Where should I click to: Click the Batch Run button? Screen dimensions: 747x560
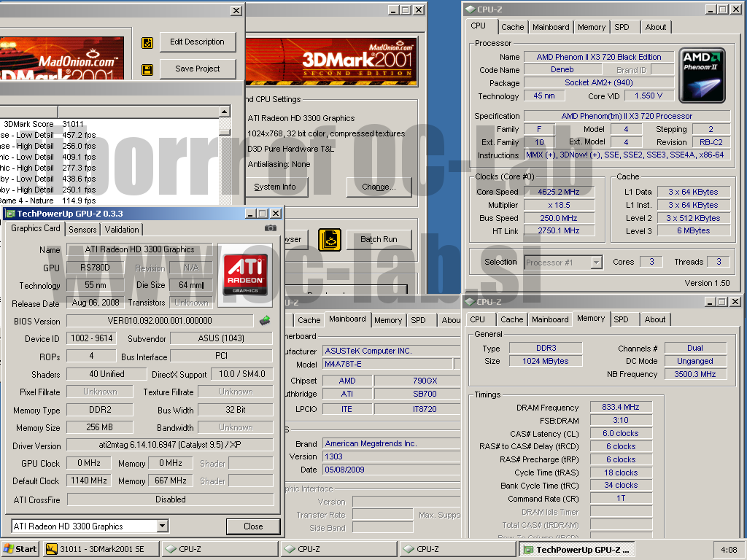(379, 239)
